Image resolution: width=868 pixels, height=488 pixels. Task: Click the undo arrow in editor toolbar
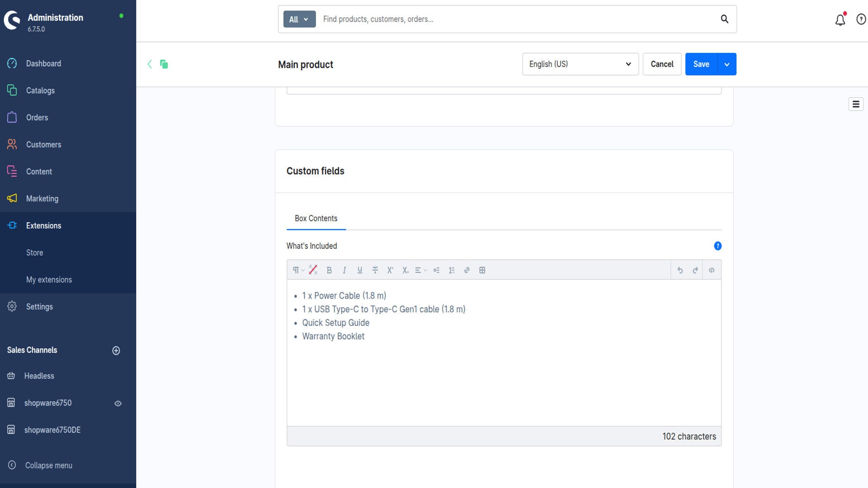[x=680, y=270]
